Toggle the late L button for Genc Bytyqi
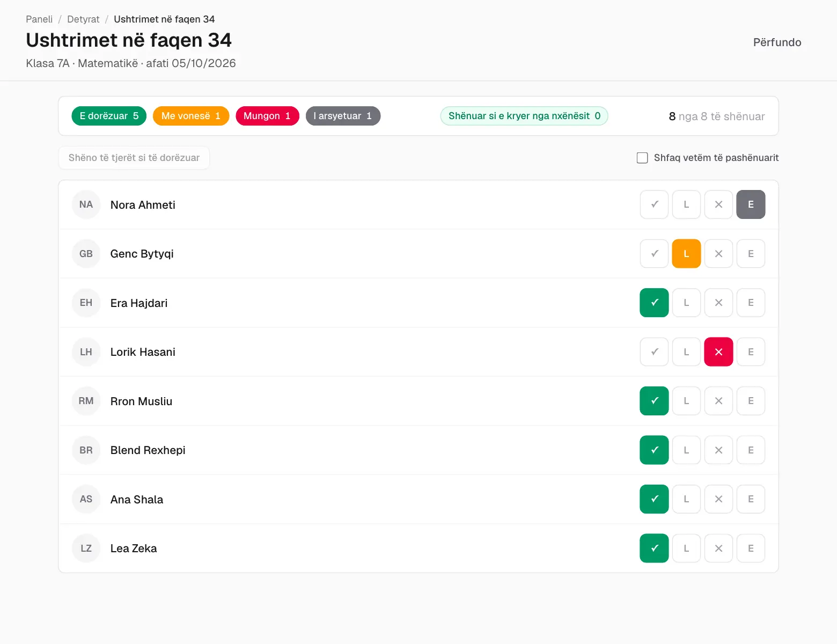Screen dimensions: 837x644 pos(686,253)
